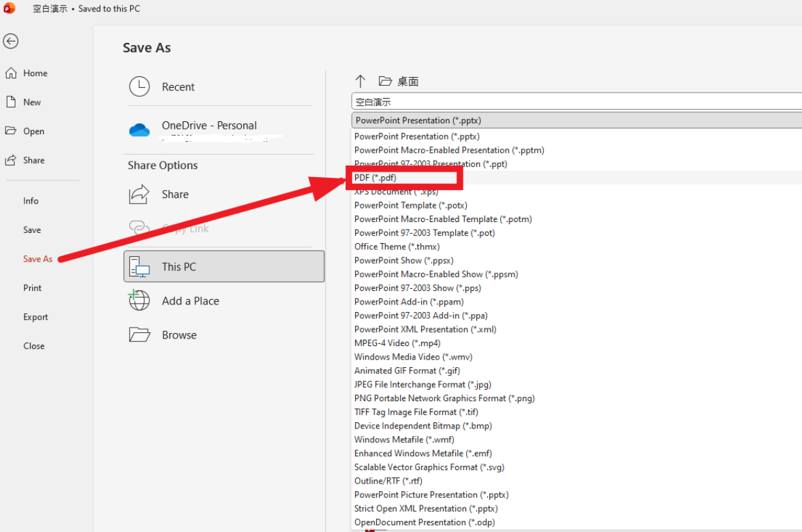Image resolution: width=802 pixels, height=532 pixels.
Task: Select OneDrive - Personal cloud icon
Action: pyautogui.click(x=140, y=129)
